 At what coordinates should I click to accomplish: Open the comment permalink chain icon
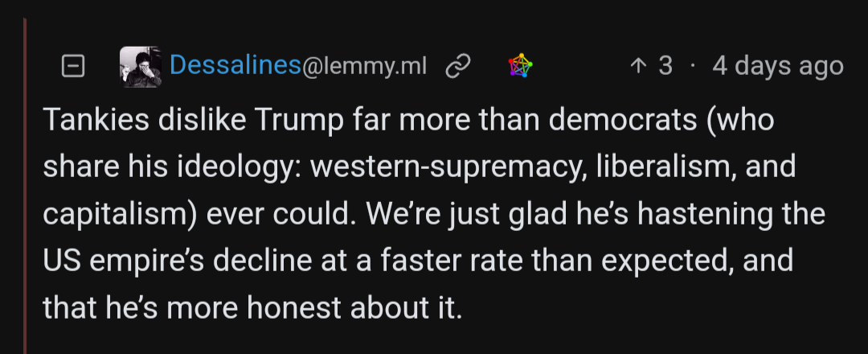(457, 66)
